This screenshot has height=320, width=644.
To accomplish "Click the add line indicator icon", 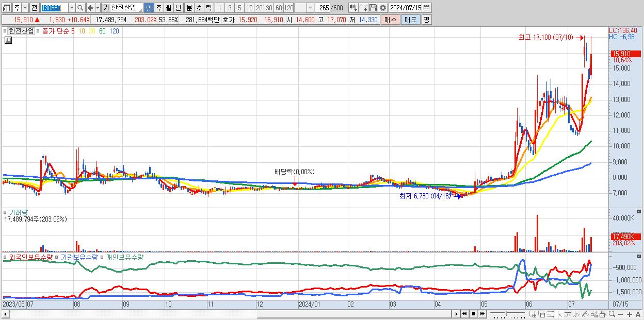I will 363,8.
